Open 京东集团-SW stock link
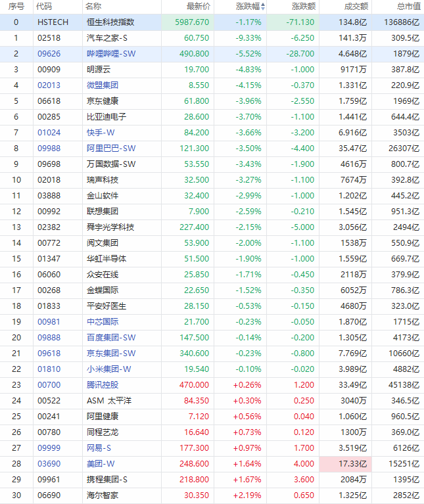The width and height of the screenshot is (424, 504). [111, 354]
